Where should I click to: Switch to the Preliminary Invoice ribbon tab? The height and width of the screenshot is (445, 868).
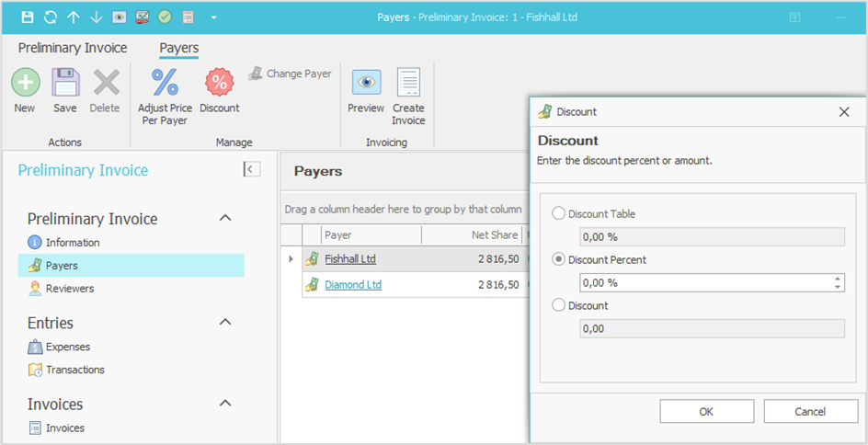point(73,48)
